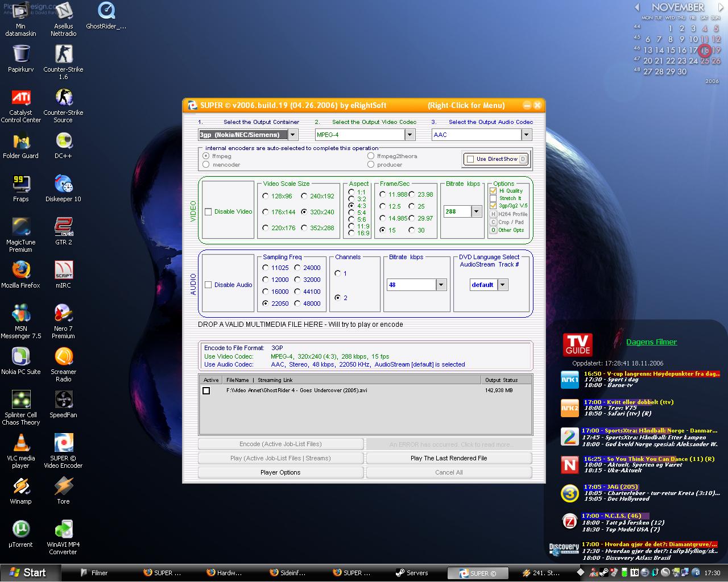Launch GTR 2 game icon
The width and height of the screenshot is (728, 582).
click(63, 232)
